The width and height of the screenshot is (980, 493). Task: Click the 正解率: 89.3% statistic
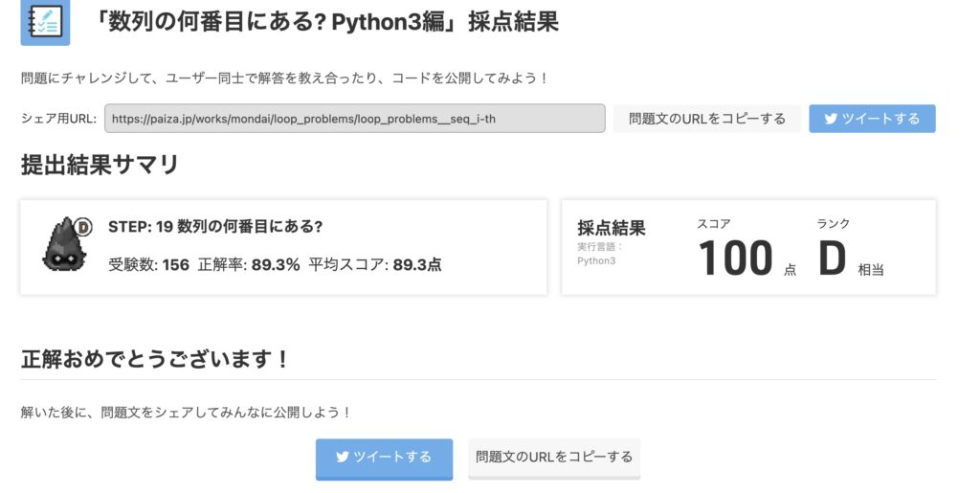(x=249, y=265)
